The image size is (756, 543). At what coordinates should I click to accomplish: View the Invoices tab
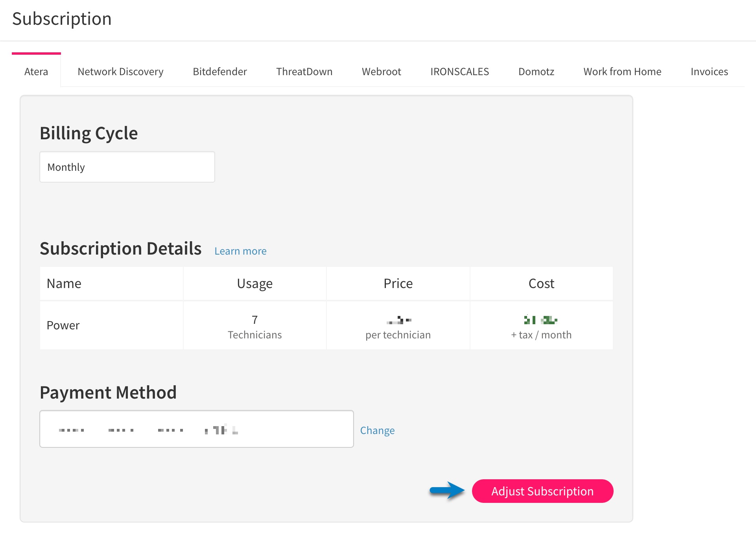point(709,71)
